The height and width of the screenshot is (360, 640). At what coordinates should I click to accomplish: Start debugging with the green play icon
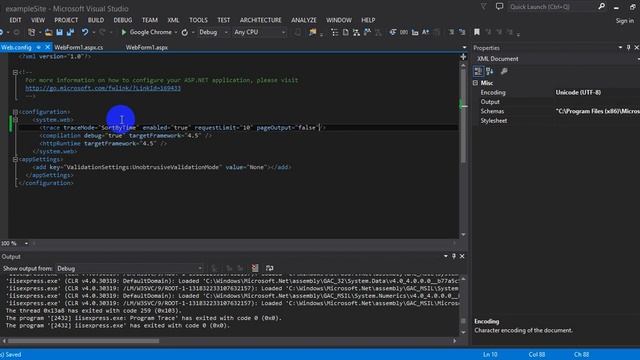tap(124, 32)
